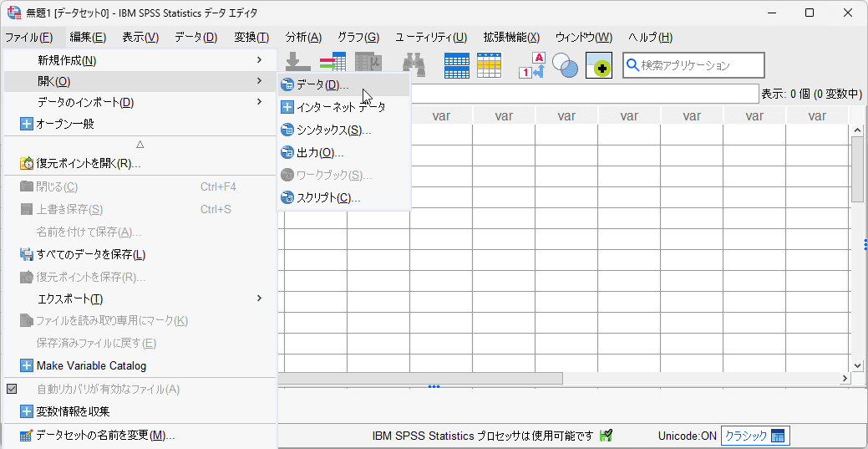Select データセットの名前を変更(M)... entry
The height and width of the screenshot is (449, 868).
pyautogui.click(x=140, y=435)
